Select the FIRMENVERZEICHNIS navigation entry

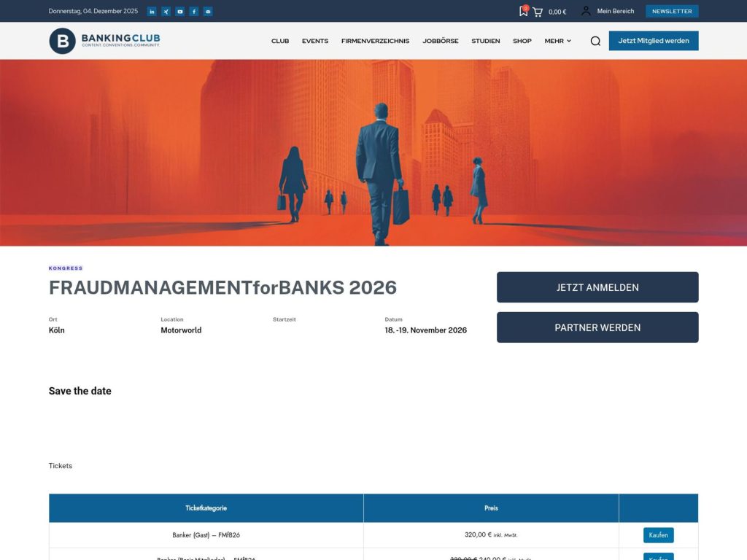tap(374, 41)
